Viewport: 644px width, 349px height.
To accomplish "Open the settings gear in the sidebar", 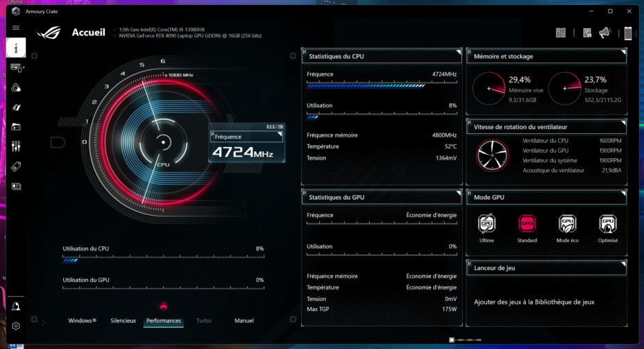I will coord(16,326).
